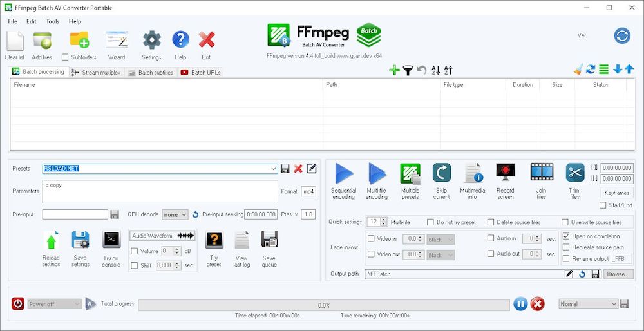Start Multi-file encoding
Image resolution: width=644 pixels, height=331 pixels.
[377, 173]
